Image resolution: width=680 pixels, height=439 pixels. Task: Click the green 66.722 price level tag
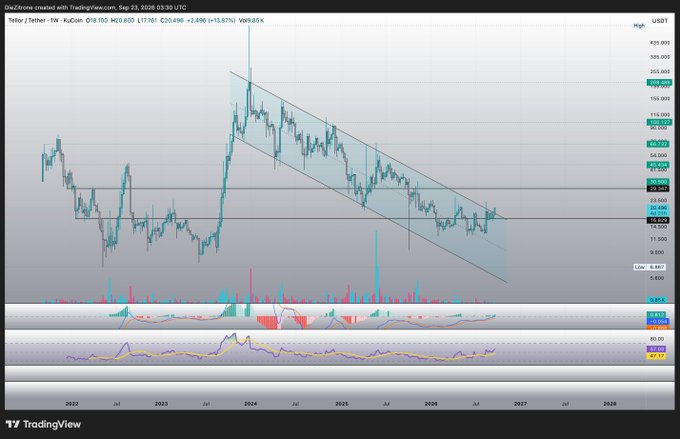pos(659,144)
